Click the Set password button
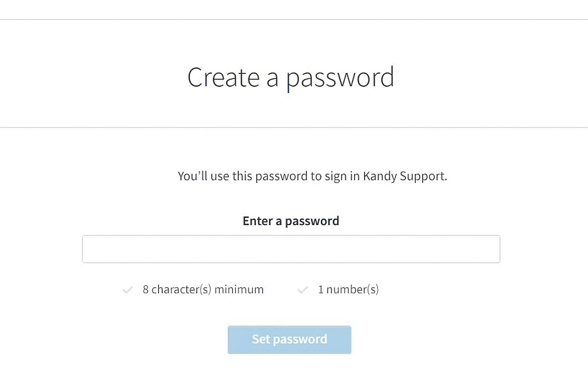This screenshot has height=392, width=588. (x=289, y=340)
